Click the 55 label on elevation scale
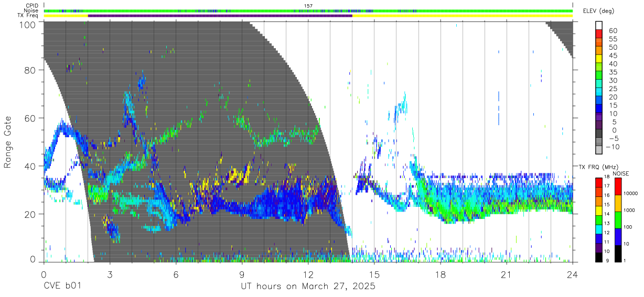 (x=613, y=39)
